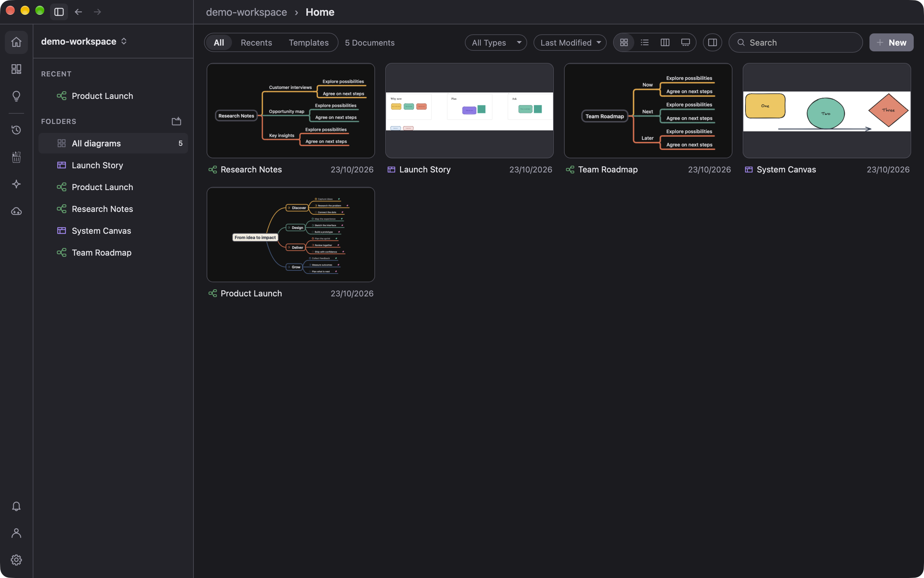Select All diagrams in folders list
The image size is (924, 578).
coord(113,143)
